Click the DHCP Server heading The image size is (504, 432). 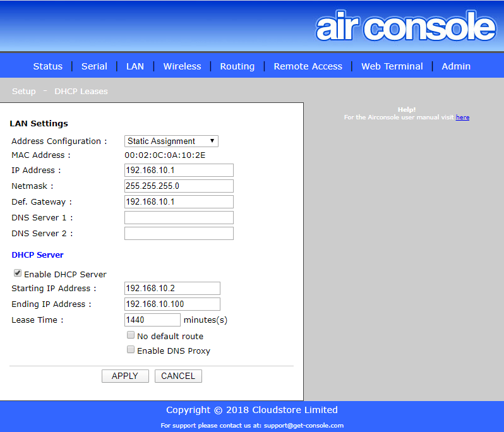[x=37, y=255]
